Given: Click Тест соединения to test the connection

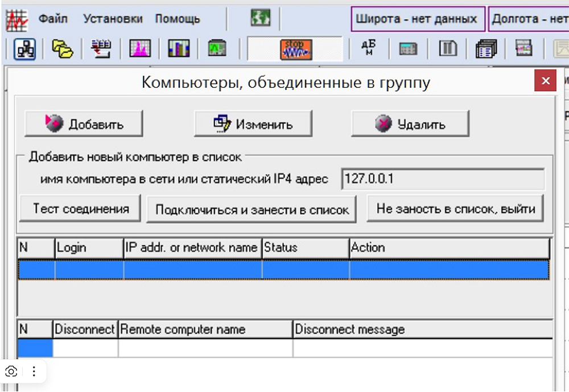Looking at the screenshot, I should click(x=81, y=208).
